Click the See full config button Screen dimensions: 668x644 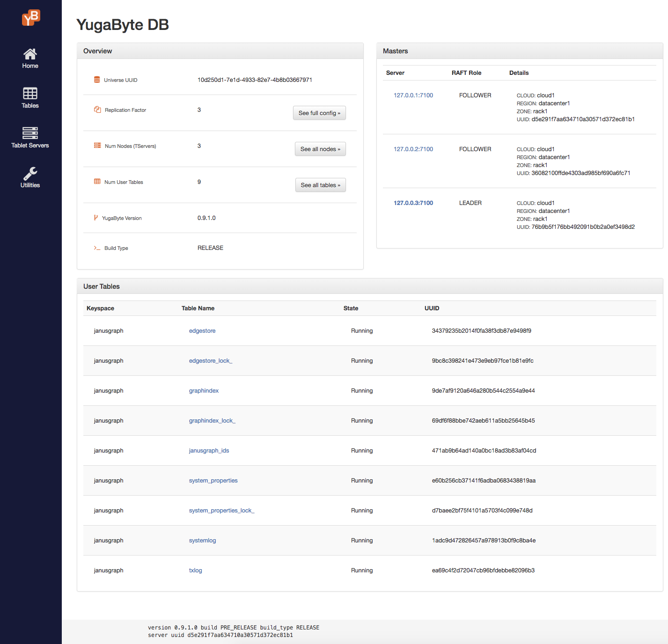(319, 113)
